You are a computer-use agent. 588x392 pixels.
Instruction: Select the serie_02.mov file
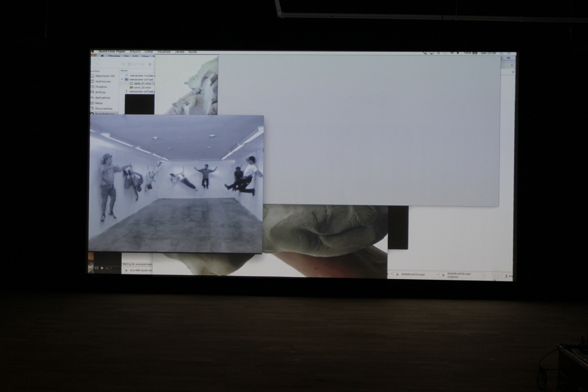coord(142,88)
